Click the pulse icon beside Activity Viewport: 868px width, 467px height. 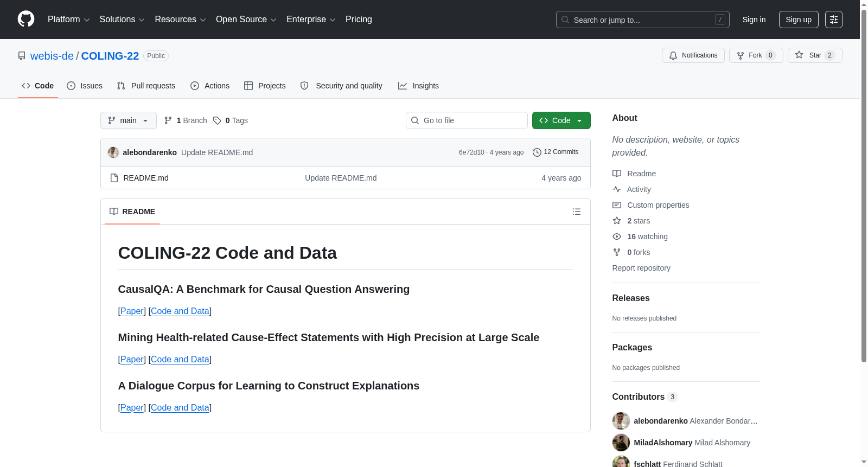click(617, 189)
